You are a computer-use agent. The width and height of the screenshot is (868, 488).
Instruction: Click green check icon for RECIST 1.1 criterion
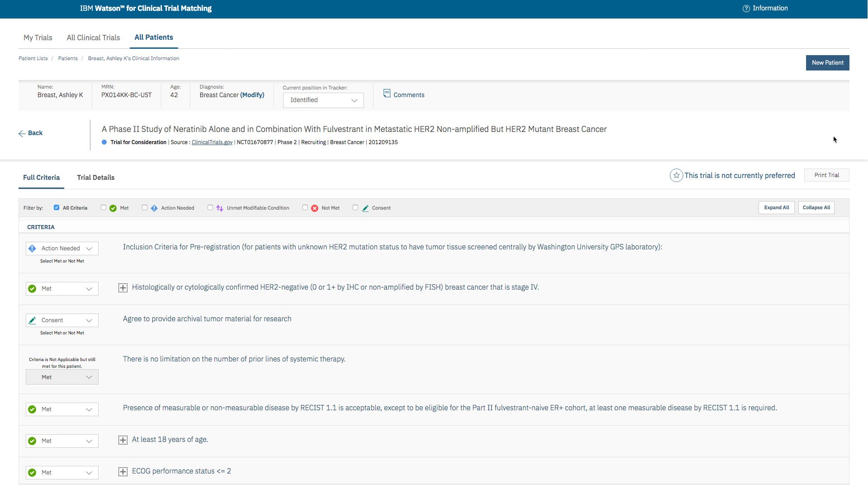(32, 409)
